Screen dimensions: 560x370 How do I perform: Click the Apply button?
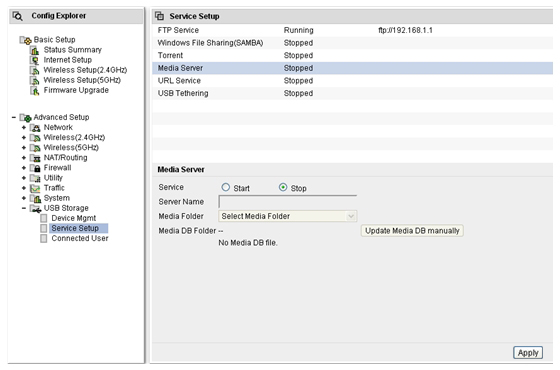pos(528,353)
